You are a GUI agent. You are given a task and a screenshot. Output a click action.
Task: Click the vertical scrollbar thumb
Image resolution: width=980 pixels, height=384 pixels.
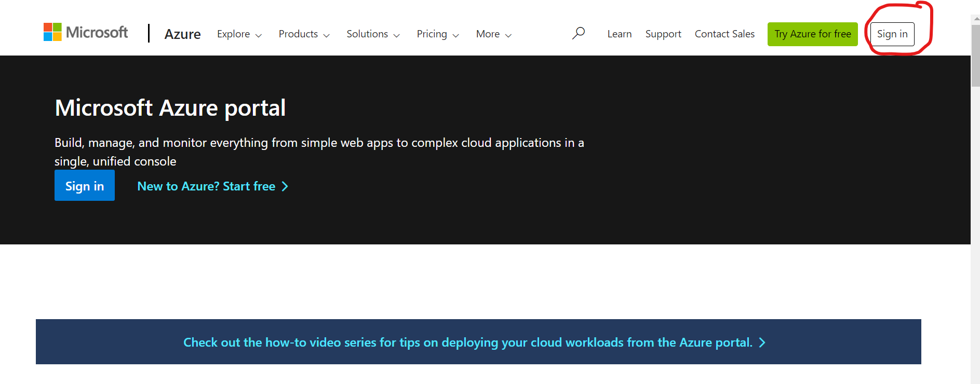click(x=975, y=54)
